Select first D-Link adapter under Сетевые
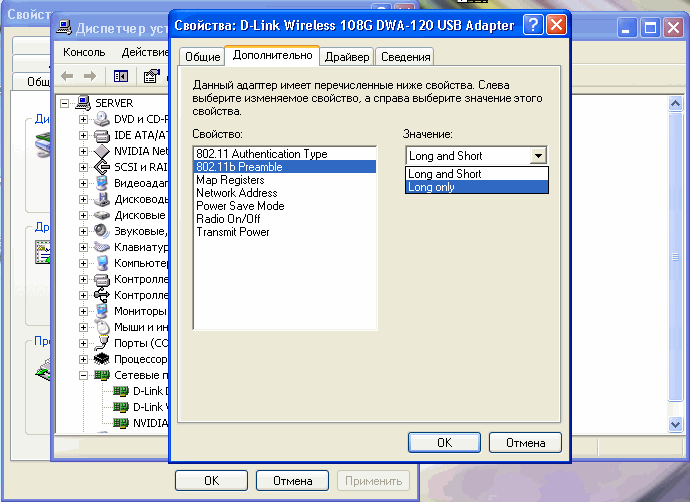 151,391
